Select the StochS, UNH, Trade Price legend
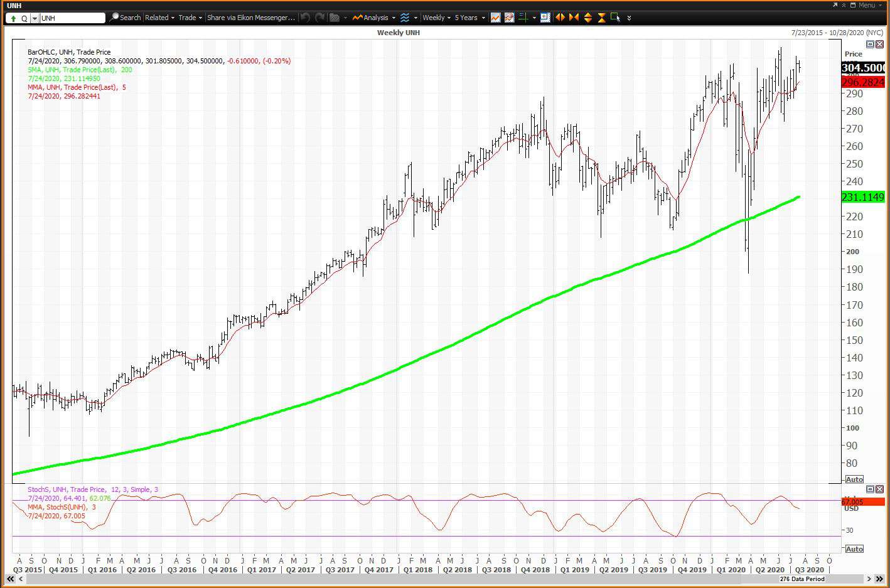Screen dimensions: 890x588 pos(93,489)
